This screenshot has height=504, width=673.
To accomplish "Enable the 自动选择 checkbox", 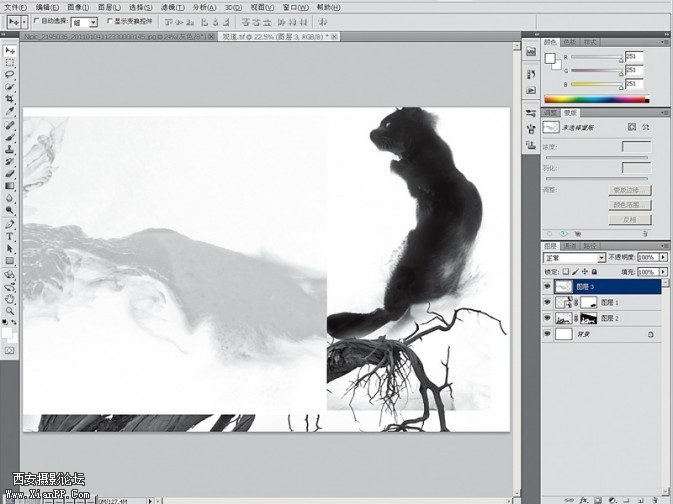I will click(x=36, y=21).
